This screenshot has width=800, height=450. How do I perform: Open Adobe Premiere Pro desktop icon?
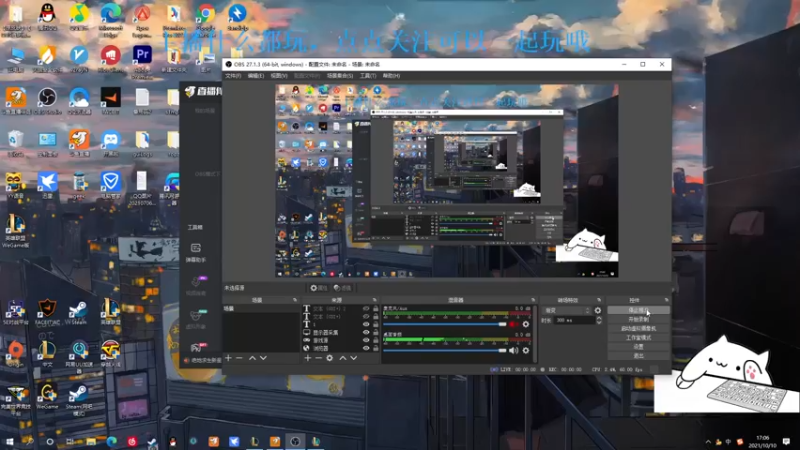click(x=142, y=62)
